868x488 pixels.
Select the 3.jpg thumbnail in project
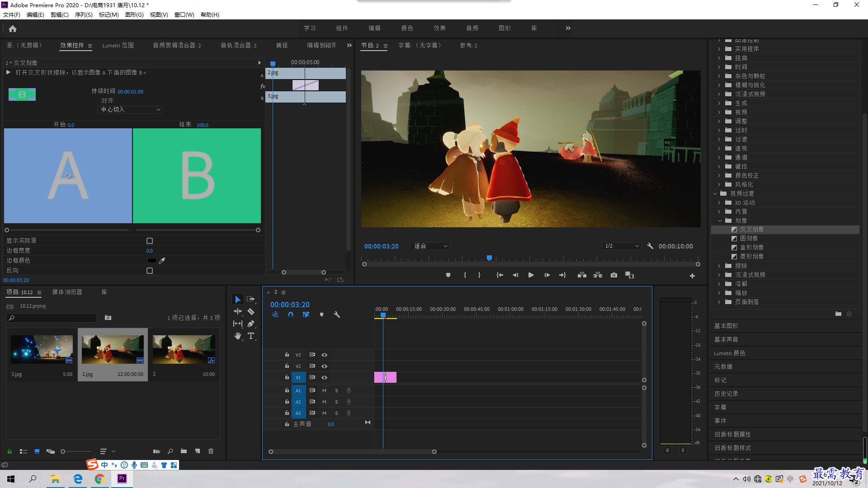coord(42,350)
